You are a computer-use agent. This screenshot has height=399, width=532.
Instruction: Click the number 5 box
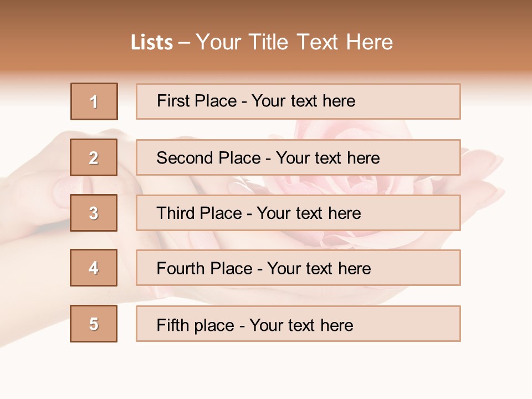[x=94, y=324]
